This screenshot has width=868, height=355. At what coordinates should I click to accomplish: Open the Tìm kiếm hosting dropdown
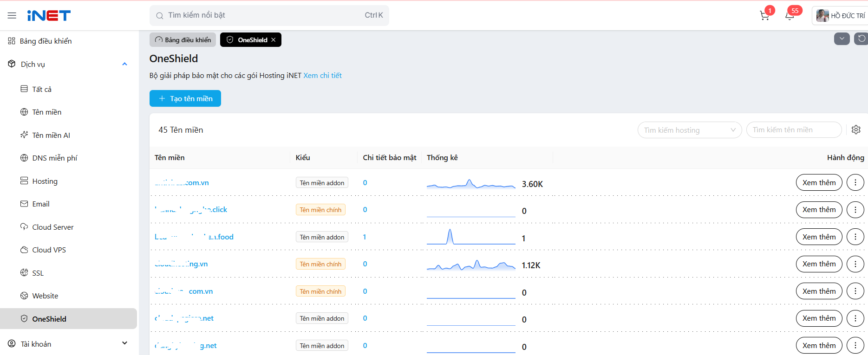click(x=690, y=130)
